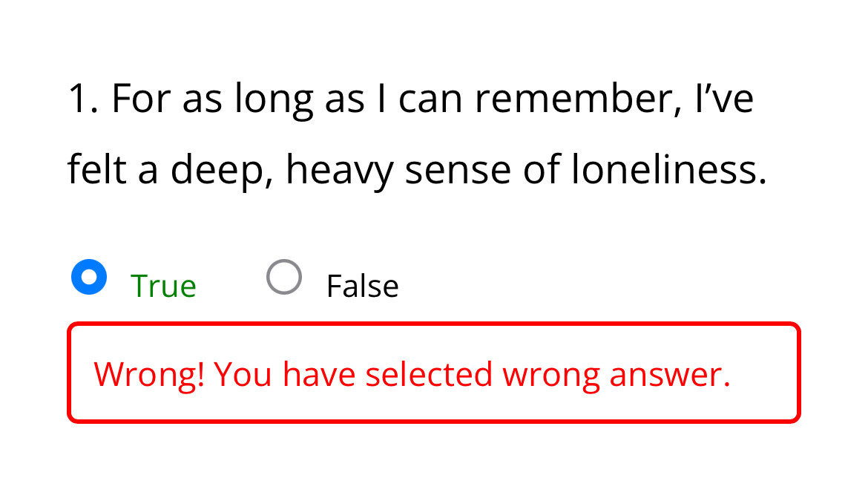
Task: Click the word "Wrong!" in the alert
Action: point(149,375)
